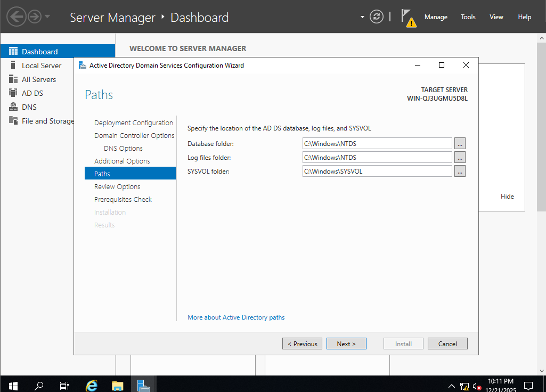Go to Deployment Configuration step
This screenshot has width=546, height=392.
pyautogui.click(x=133, y=123)
